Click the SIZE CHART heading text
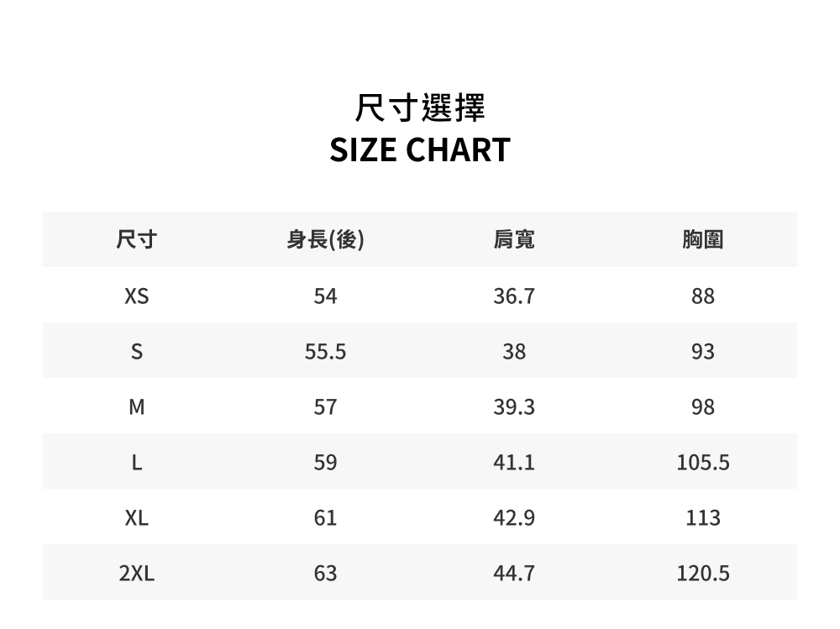 (420, 150)
